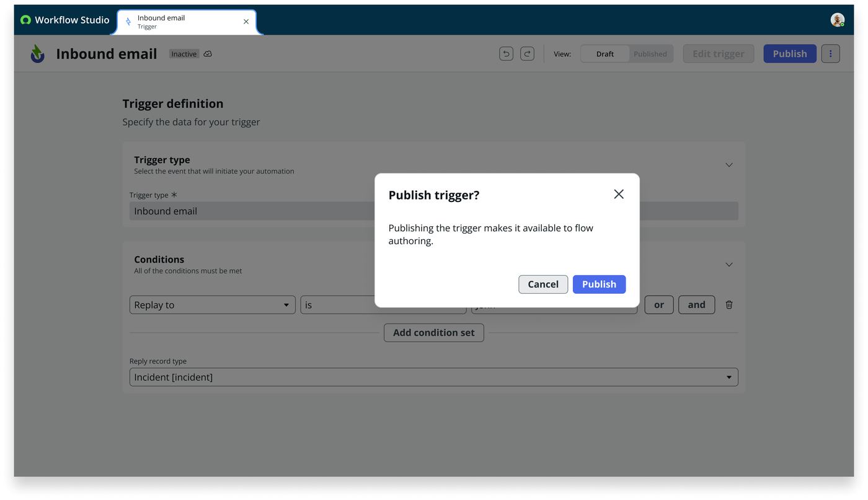This screenshot has height=500, width=868.
Task: Click Workflow Studio home title
Action: coord(72,20)
